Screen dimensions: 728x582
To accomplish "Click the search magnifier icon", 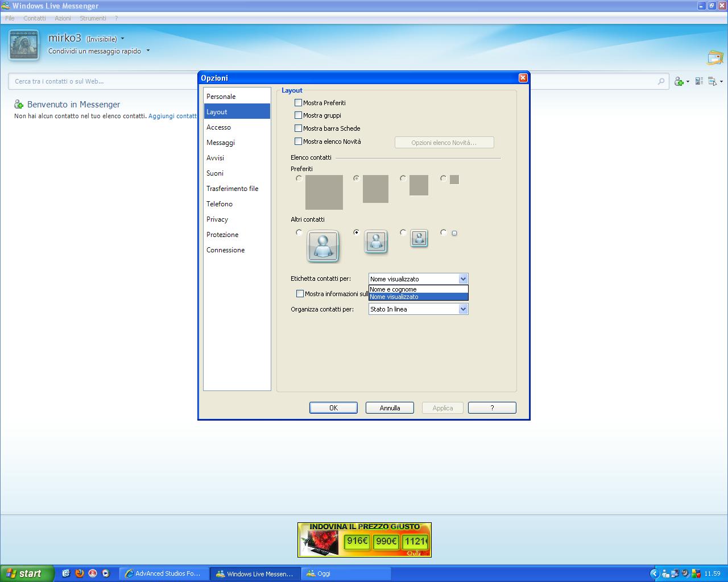I will pos(661,81).
